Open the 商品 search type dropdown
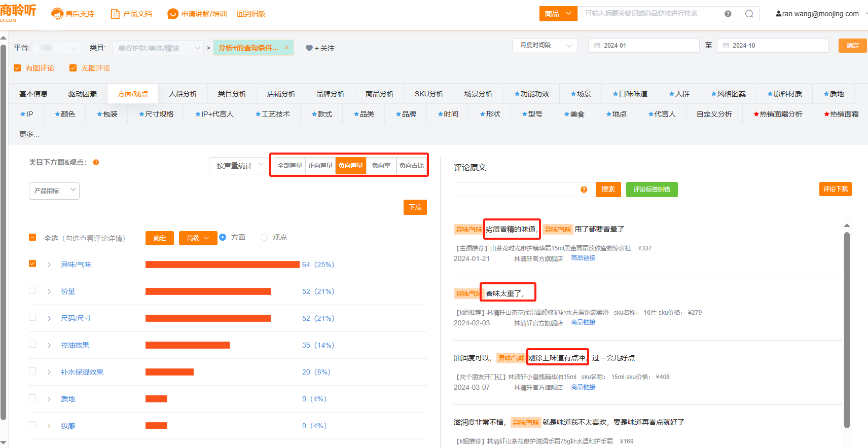 [x=558, y=14]
